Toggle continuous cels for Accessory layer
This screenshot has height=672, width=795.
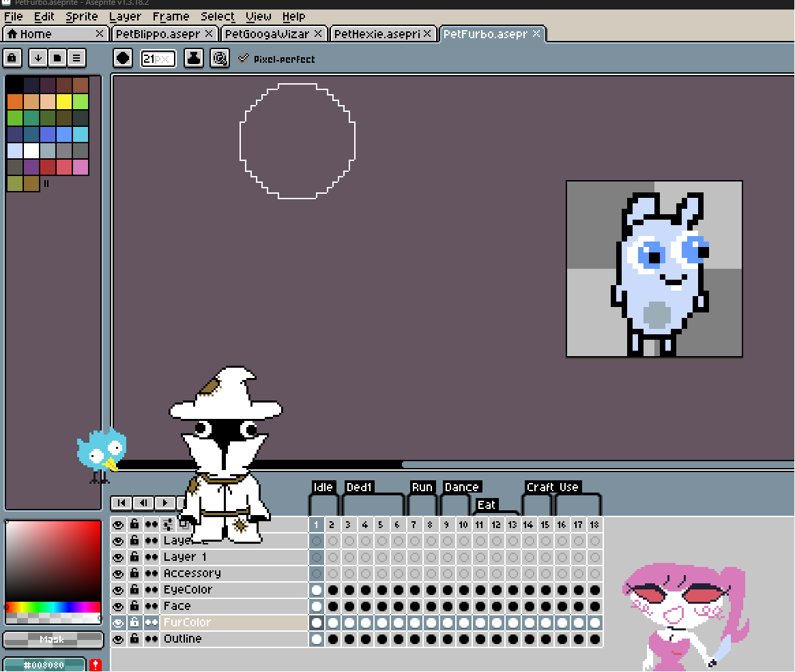click(x=151, y=574)
